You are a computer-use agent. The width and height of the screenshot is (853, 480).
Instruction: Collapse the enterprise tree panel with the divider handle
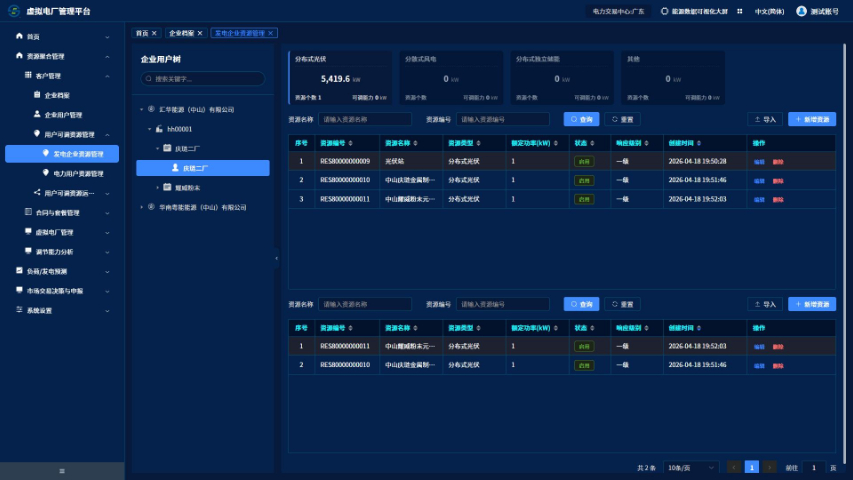tap(276, 259)
